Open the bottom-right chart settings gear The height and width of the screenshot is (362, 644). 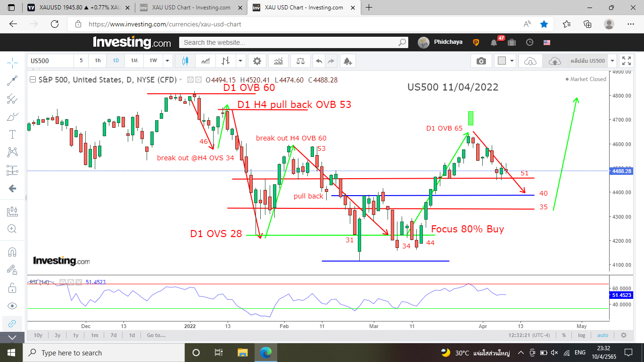[x=624, y=335]
